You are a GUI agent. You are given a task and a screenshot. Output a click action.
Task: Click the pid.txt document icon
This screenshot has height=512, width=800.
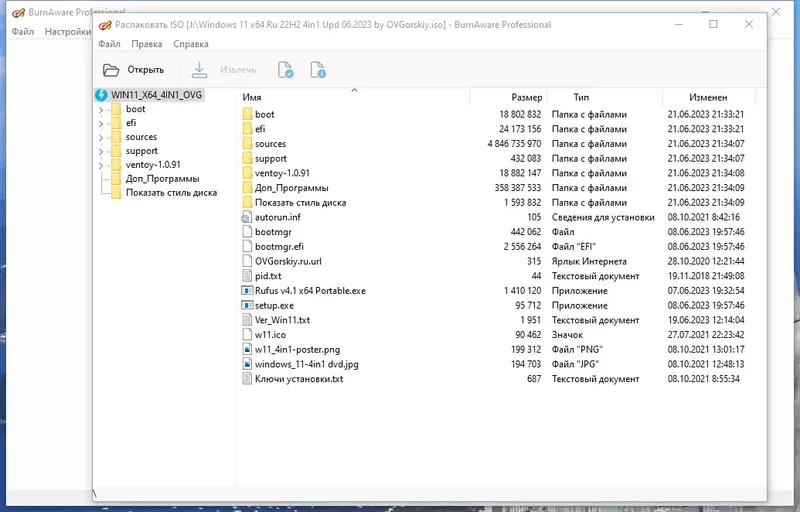pos(247,276)
